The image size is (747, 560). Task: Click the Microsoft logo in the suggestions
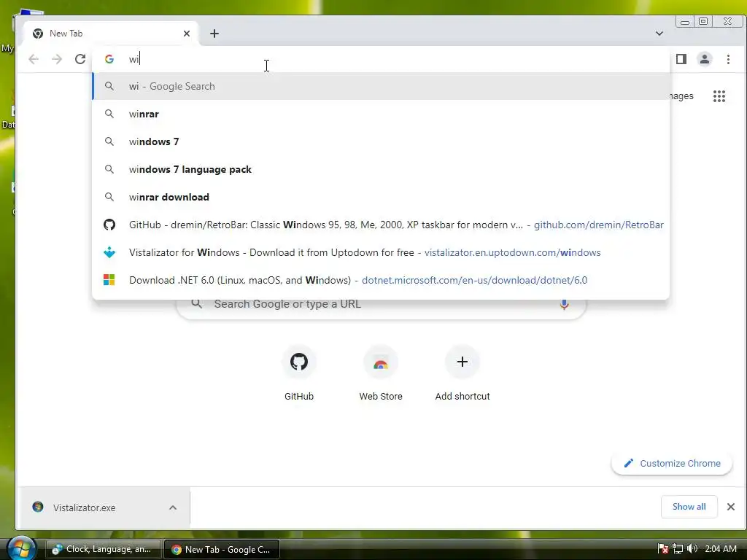click(x=109, y=280)
